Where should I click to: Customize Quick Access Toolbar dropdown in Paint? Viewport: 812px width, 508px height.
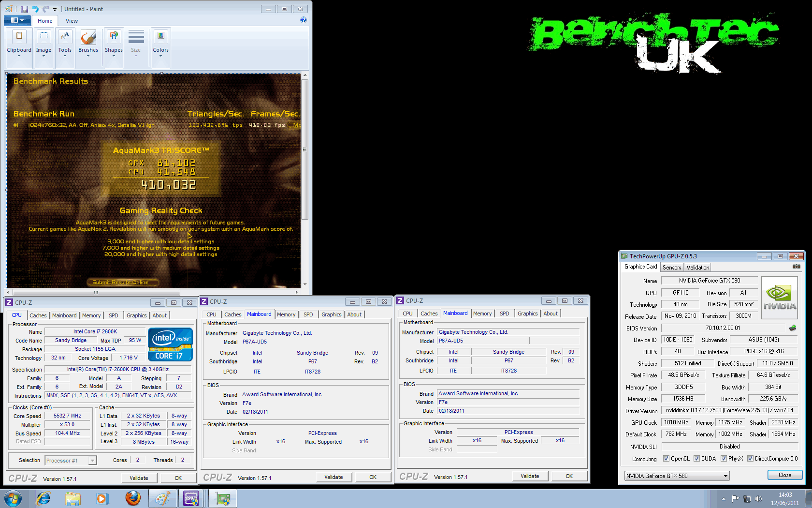click(x=55, y=9)
